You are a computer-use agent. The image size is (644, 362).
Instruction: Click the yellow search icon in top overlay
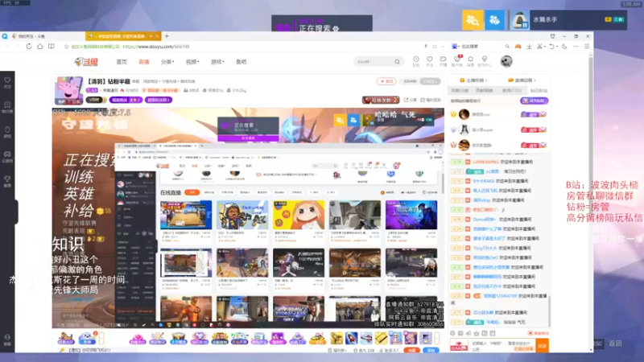coord(473,19)
